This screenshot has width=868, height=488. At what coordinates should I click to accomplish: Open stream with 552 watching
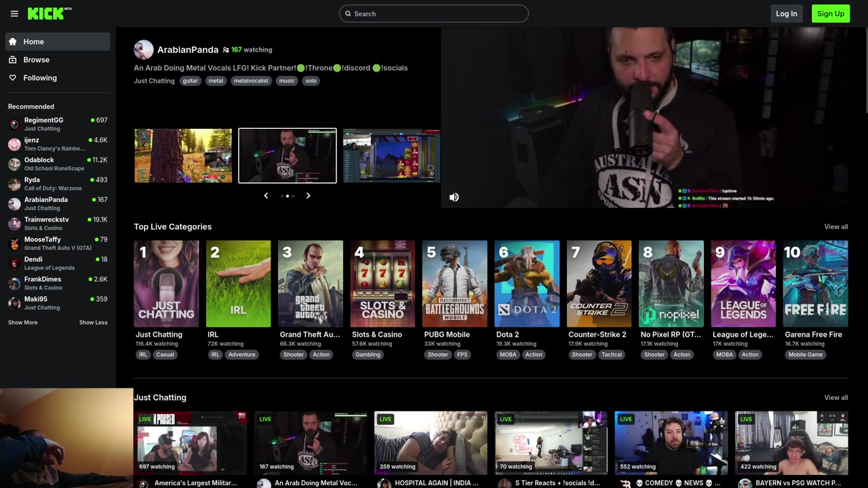(671, 443)
